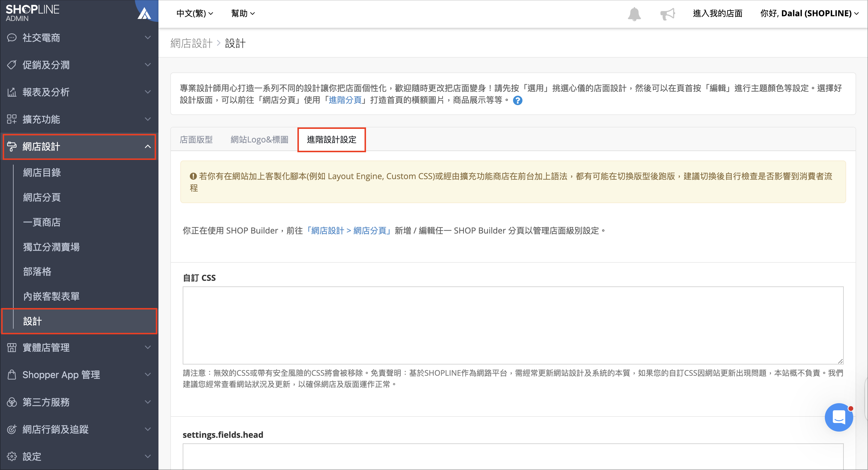Screen dimensions: 868x470
Task: Click the 進階分頁 hyperlink
Action: coord(345,100)
